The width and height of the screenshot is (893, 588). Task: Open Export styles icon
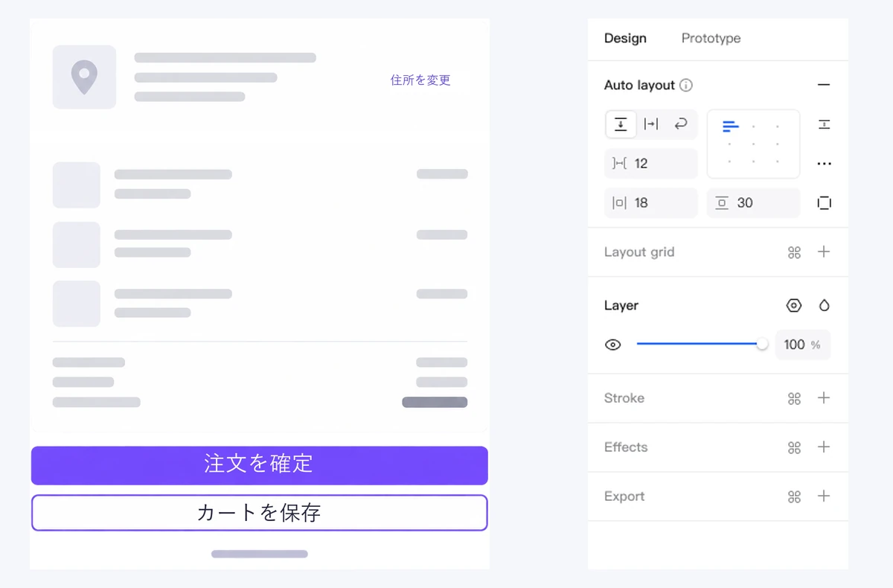tap(794, 496)
